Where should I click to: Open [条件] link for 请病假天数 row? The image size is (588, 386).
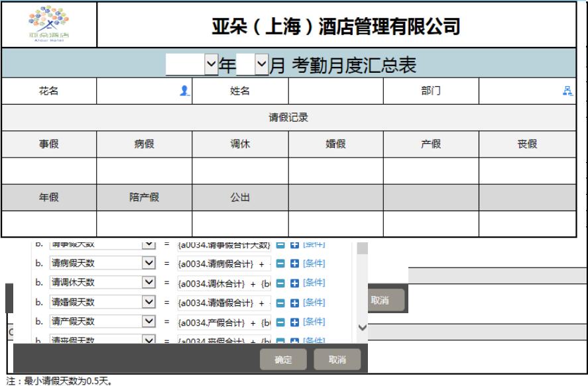coord(314,264)
